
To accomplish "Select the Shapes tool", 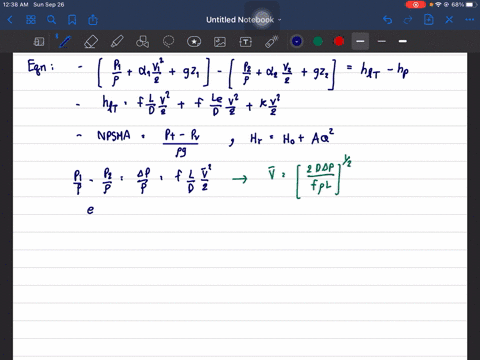I will tap(142, 42).
